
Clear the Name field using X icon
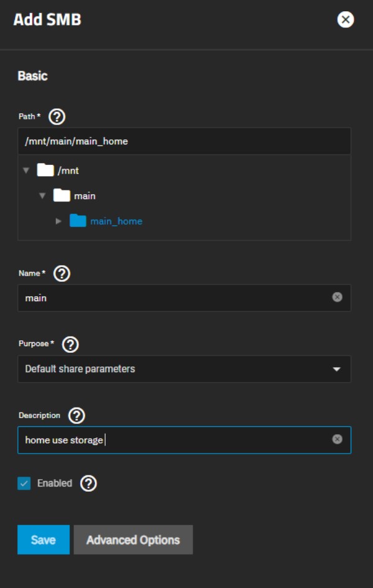[337, 297]
